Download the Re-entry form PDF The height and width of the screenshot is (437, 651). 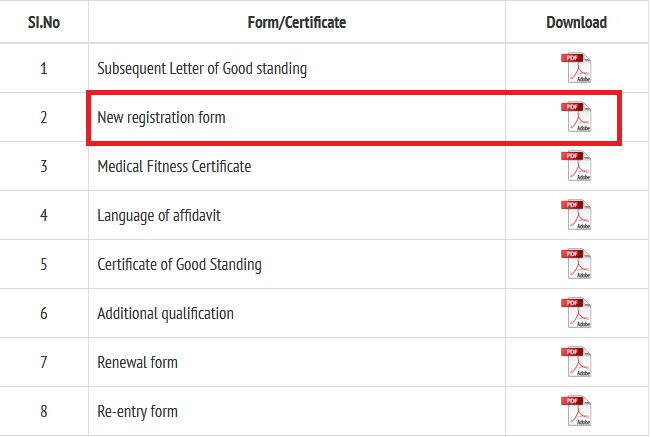(x=576, y=411)
